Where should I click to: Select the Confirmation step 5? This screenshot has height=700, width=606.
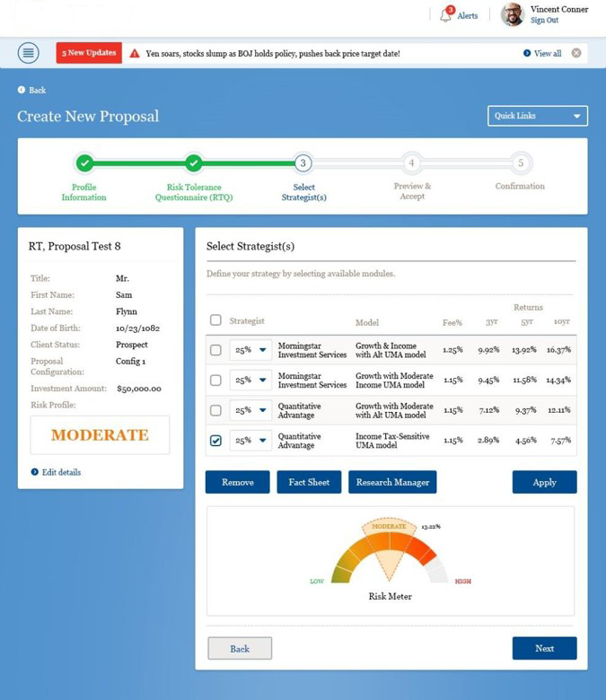point(520,163)
